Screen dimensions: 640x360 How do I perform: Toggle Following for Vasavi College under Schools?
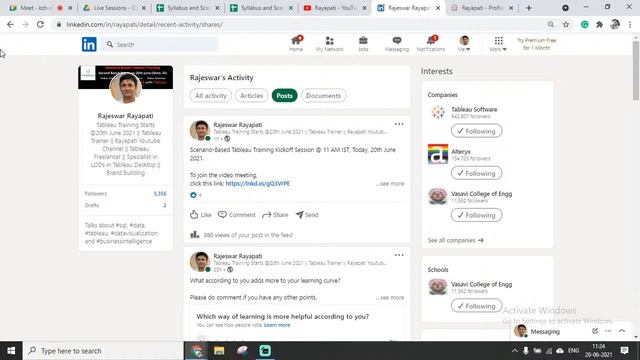coord(476,306)
